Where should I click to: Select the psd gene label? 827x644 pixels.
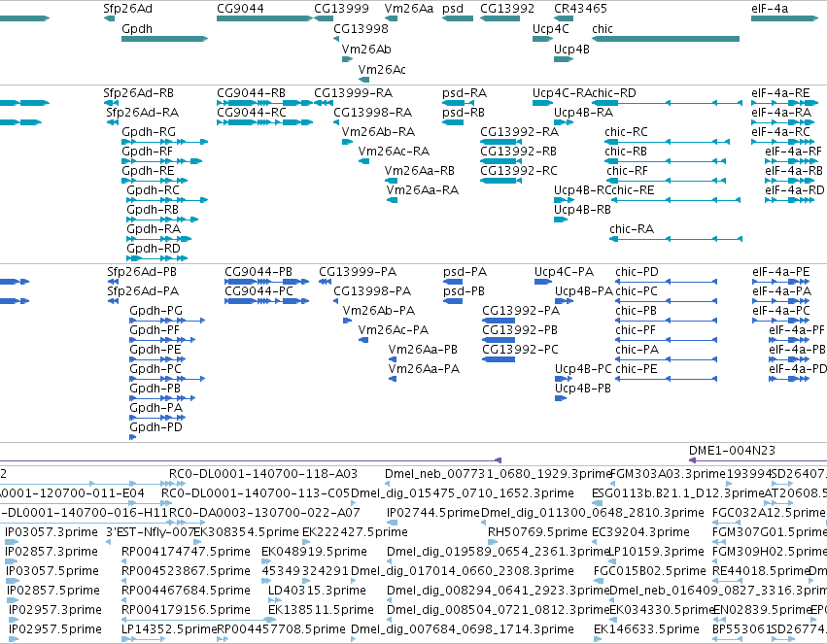pos(453,9)
